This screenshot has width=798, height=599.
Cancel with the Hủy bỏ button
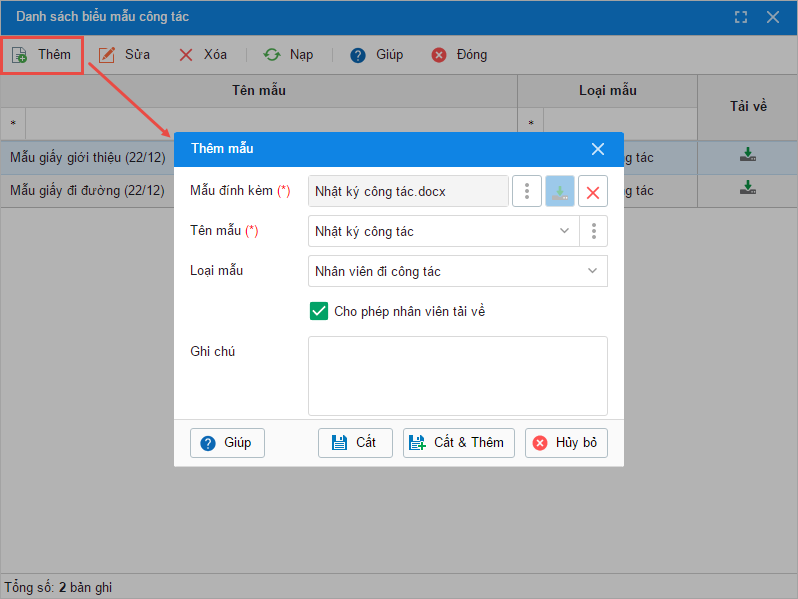[566, 442]
